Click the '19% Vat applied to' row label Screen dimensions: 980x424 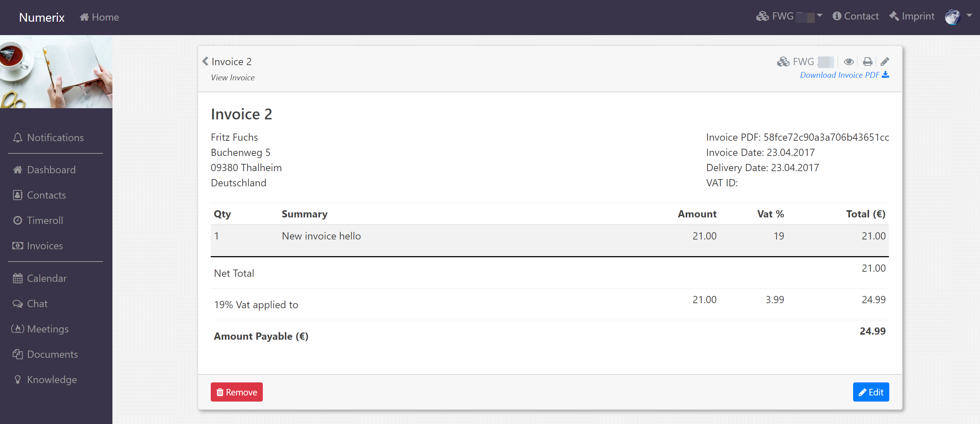256,305
